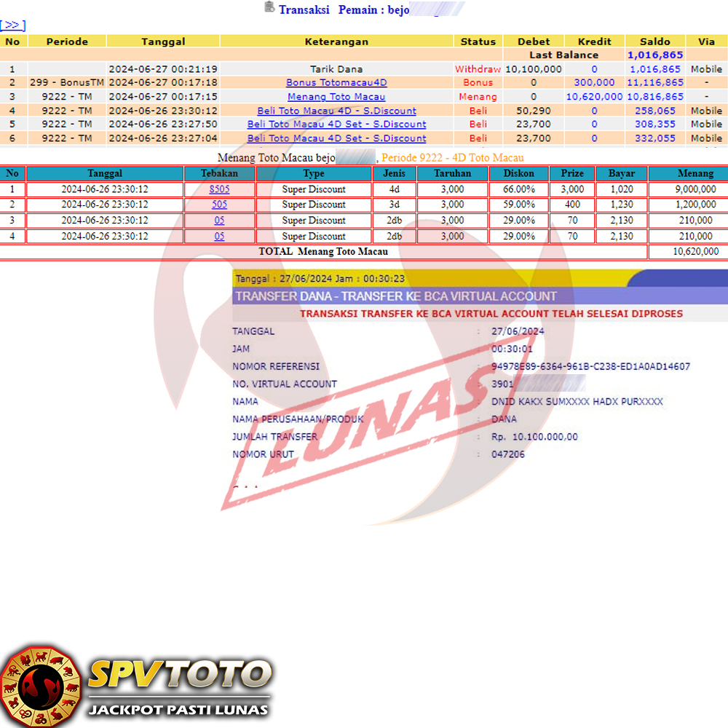The image size is (728, 728).
Task: Click the 05 tebakan link in row 4
Action: 219,237
